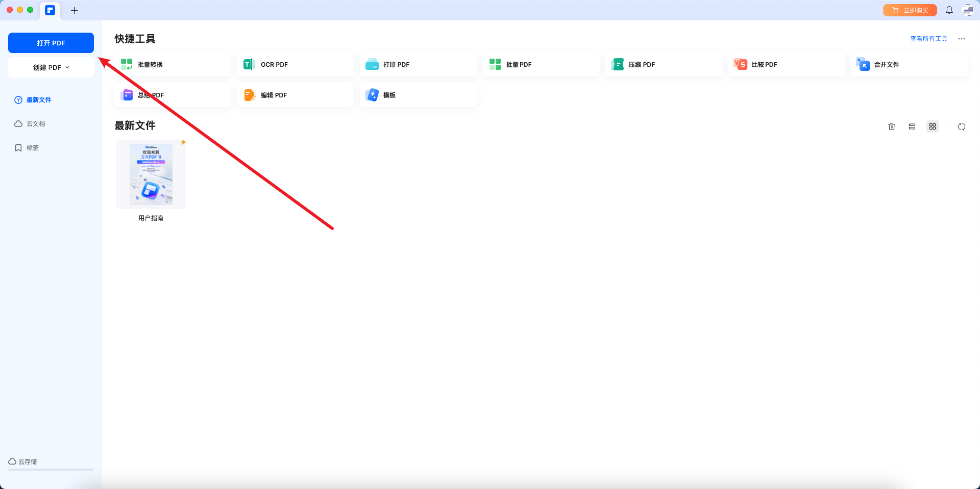Open the 用户指南 document thumbnail
The image size is (980, 489).
point(151,174)
